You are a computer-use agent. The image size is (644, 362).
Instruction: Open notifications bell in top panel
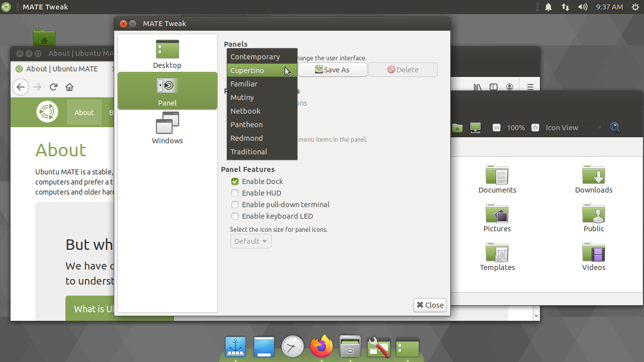[548, 7]
